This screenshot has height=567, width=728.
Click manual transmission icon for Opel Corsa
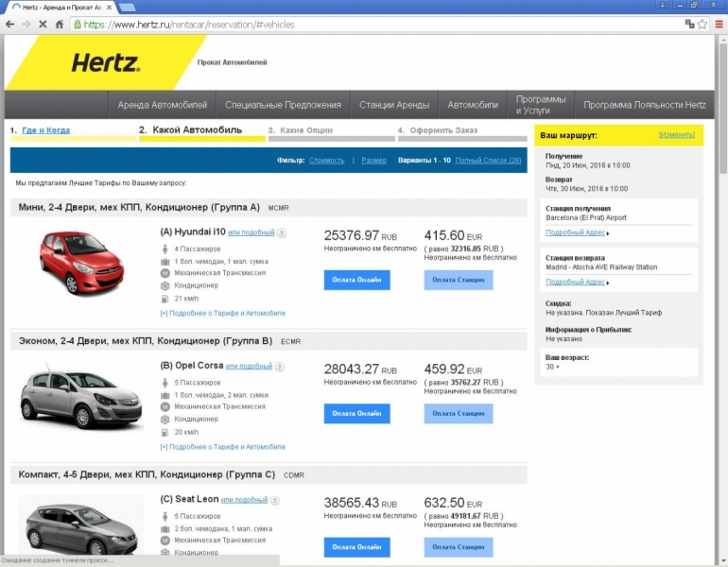click(x=165, y=407)
